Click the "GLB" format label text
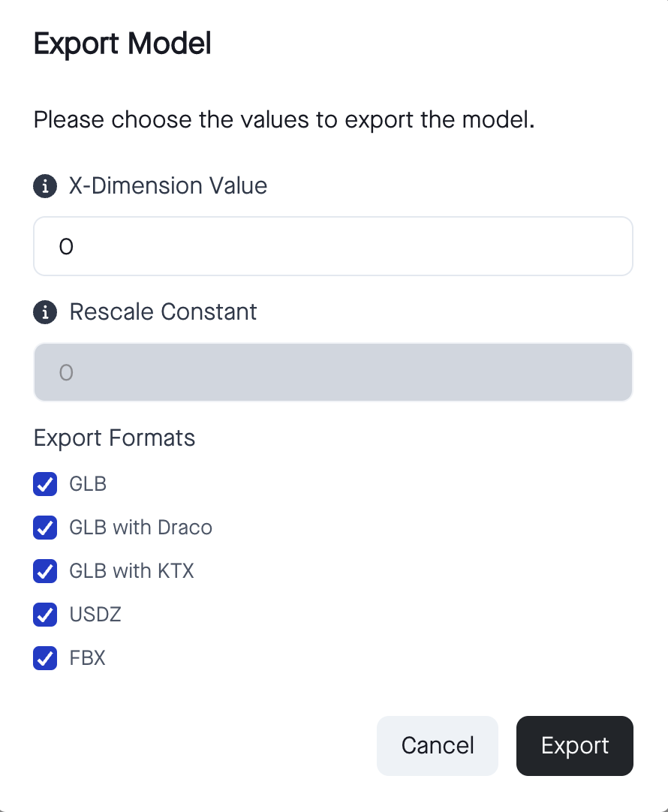 click(x=88, y=484)
